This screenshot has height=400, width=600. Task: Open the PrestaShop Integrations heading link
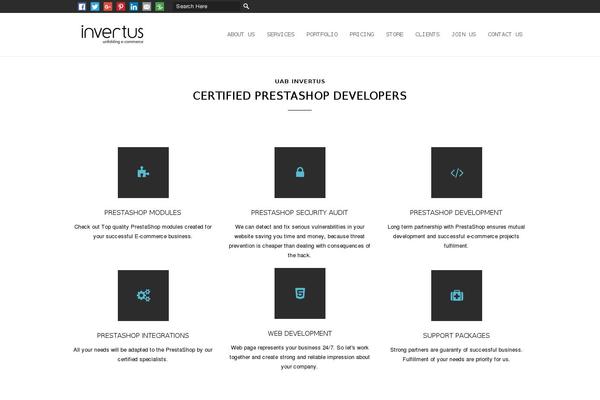point(143,335)
